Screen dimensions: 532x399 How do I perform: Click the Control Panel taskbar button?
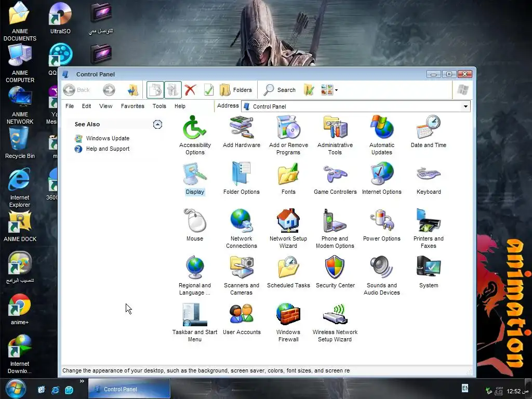tap(129, 389)
